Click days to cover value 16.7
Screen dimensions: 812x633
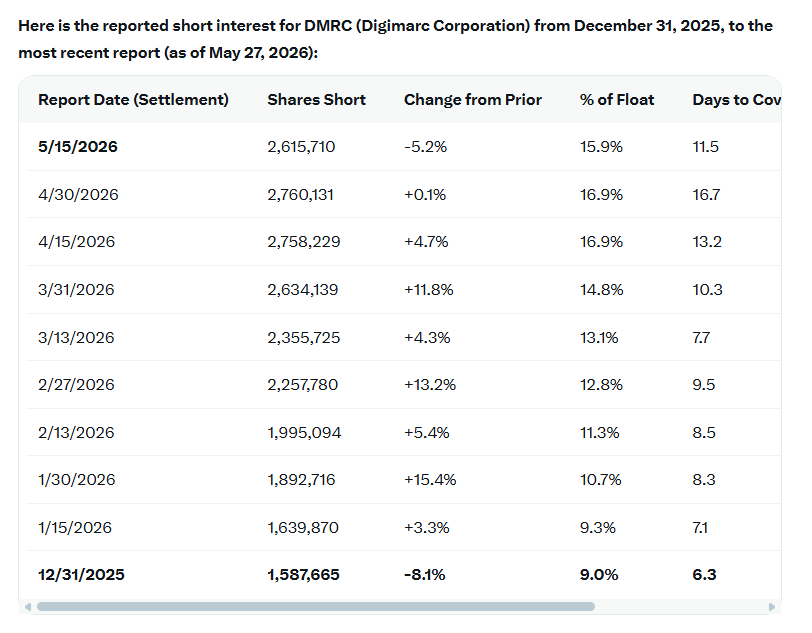click(x=706, y=194)
